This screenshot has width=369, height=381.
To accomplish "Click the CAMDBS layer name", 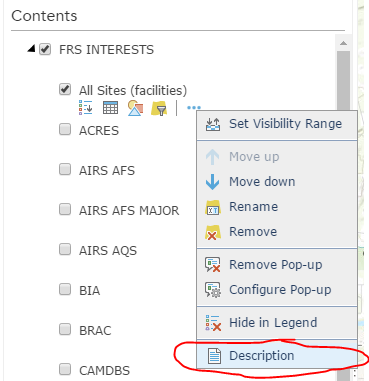I will (x=104, y=371).
